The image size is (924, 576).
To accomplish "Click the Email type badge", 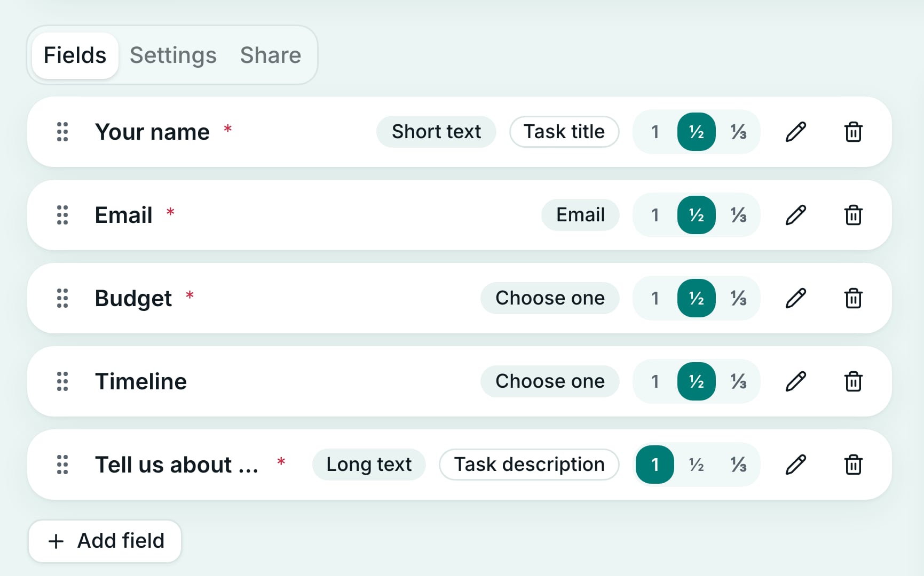I will coord(580,215).
